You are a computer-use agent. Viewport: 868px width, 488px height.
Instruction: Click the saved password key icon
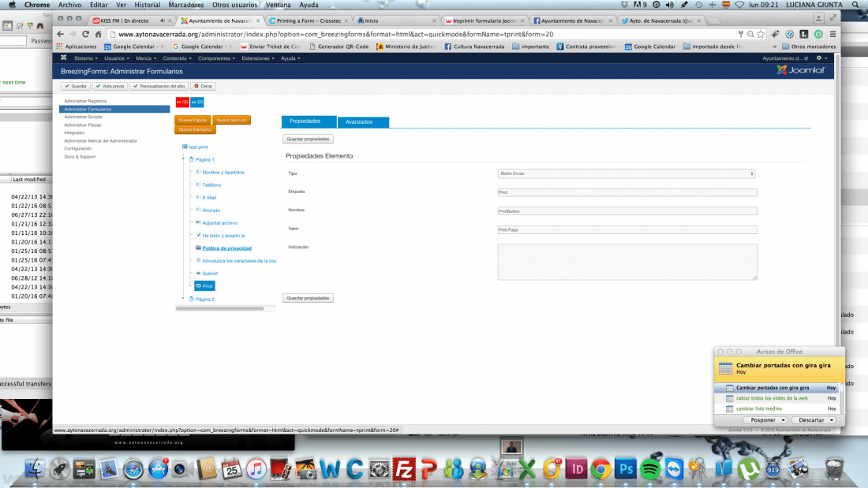[741, 35]
